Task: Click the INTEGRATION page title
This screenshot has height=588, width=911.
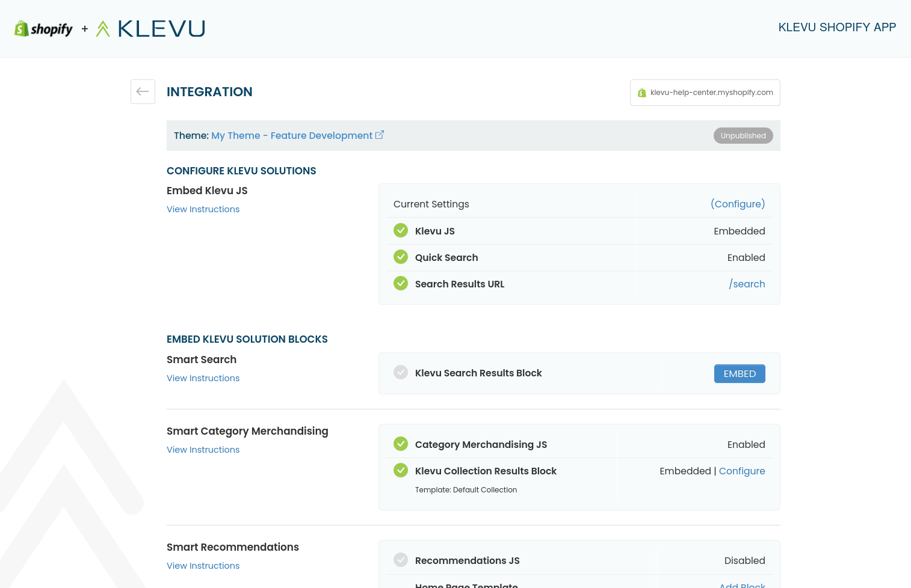Action: click(209, 92)
